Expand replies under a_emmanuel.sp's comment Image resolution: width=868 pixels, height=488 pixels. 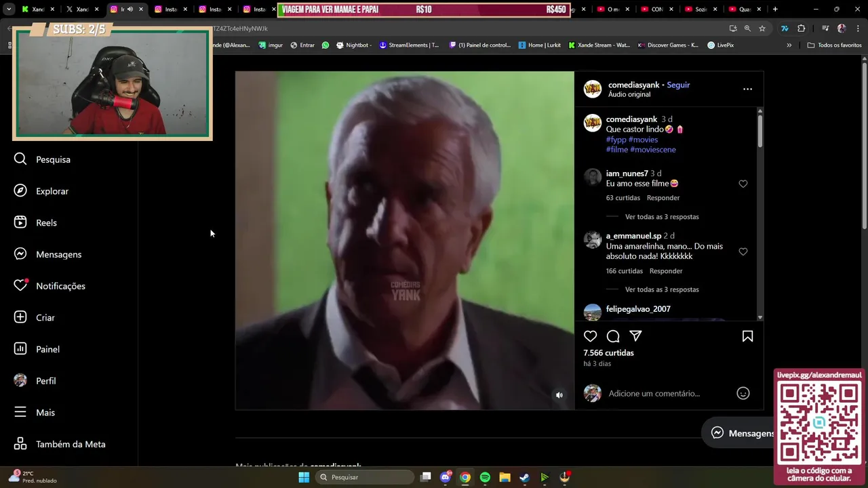click(x=662, y=289)
